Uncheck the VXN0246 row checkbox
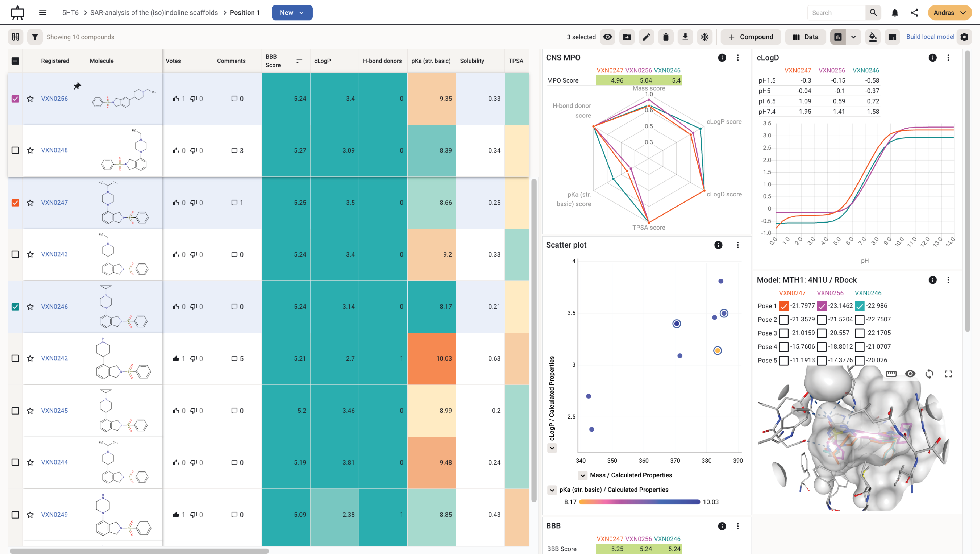Screen dimensions: 980x554 15,307
